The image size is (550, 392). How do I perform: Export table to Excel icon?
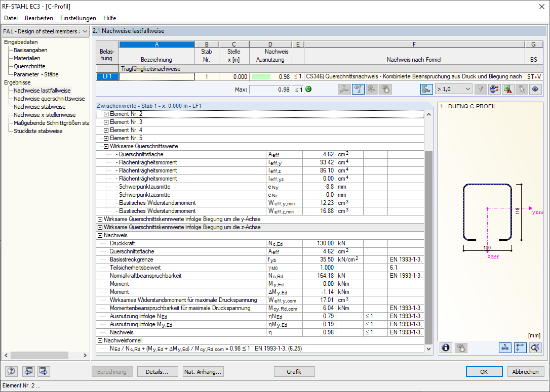point(508,90)
